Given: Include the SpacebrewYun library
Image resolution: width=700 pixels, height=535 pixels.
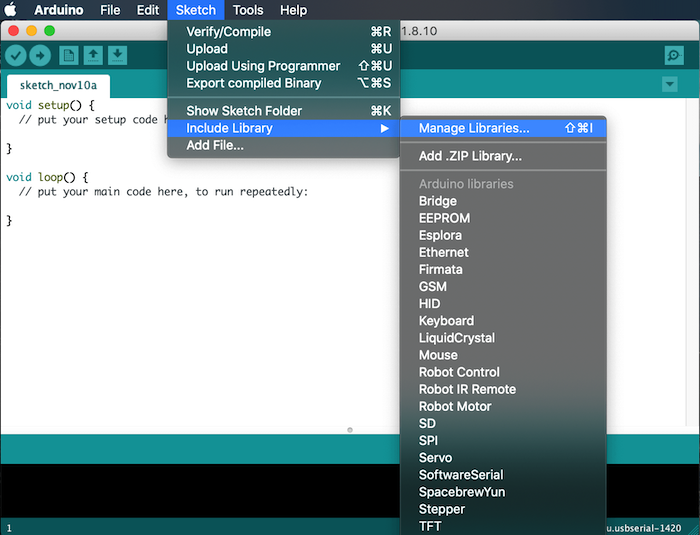Looking at the screenshot, I should (503, 492).
